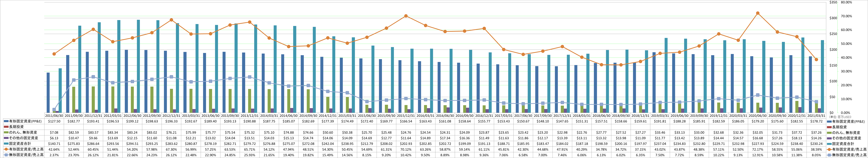The width and height of the screenshot is (868, 158).
Task: Click the 2021/03/31 date column header
Action: 816,116
